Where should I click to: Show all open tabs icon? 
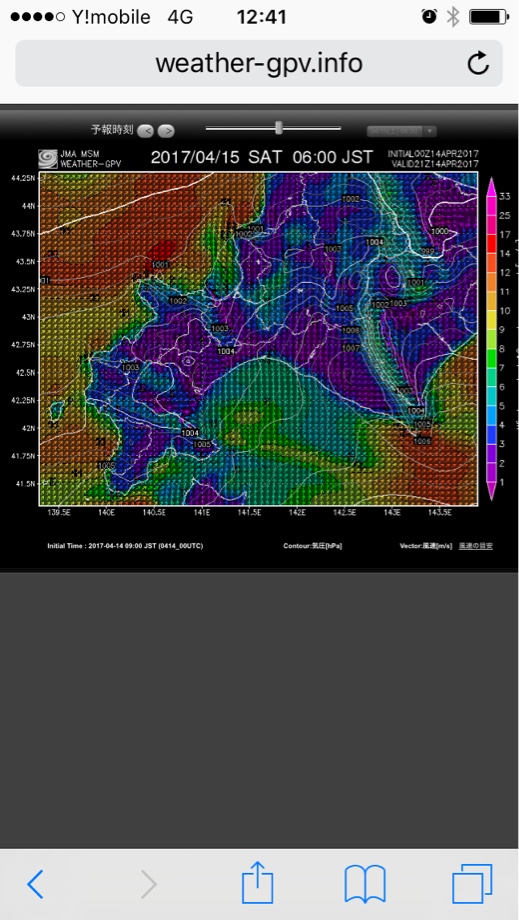pos(472,883)
